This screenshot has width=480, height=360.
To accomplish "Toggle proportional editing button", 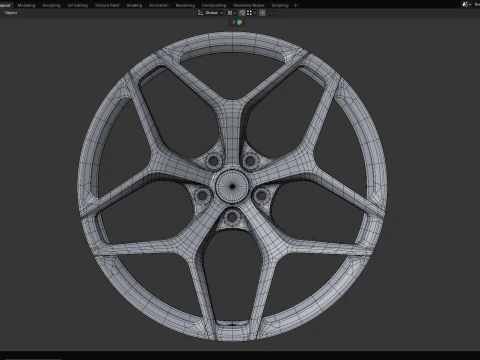I will click(x=263, y=13).
